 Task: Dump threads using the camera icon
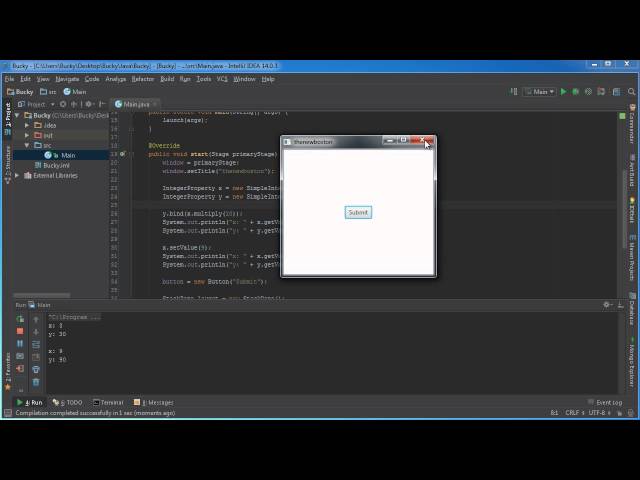click(x=20, y=356)
